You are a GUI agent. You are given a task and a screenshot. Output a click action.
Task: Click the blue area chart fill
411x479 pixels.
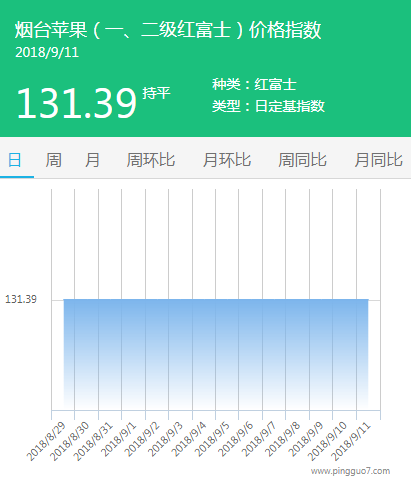click(x=216, y=354)
